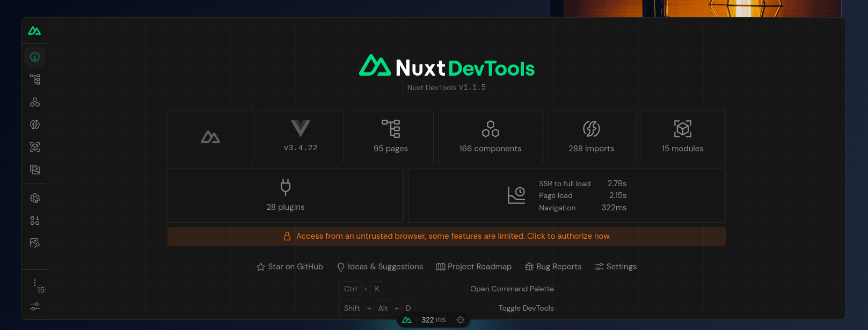Image resolution: width=868 pixels, height=330 pixels.
Task: Activate the component inspector crosshair icon
Action: [460, 320]
